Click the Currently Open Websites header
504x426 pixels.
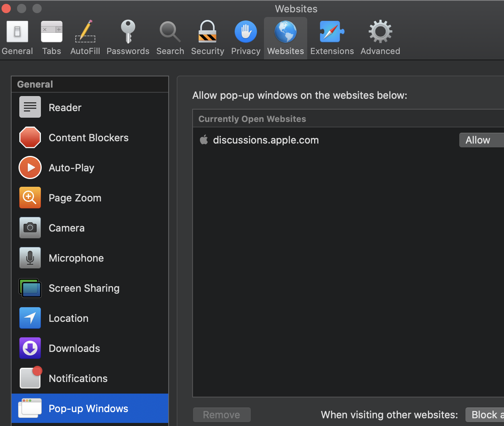coord(252,119)
